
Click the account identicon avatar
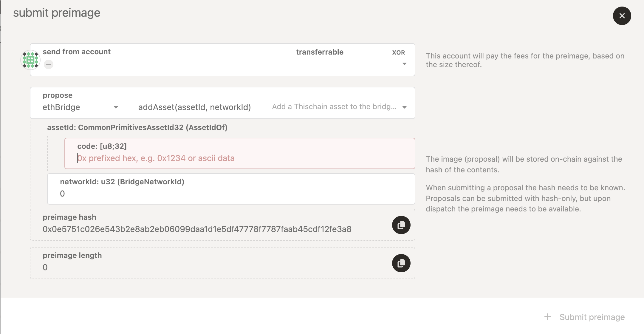[x=30, y=60]
